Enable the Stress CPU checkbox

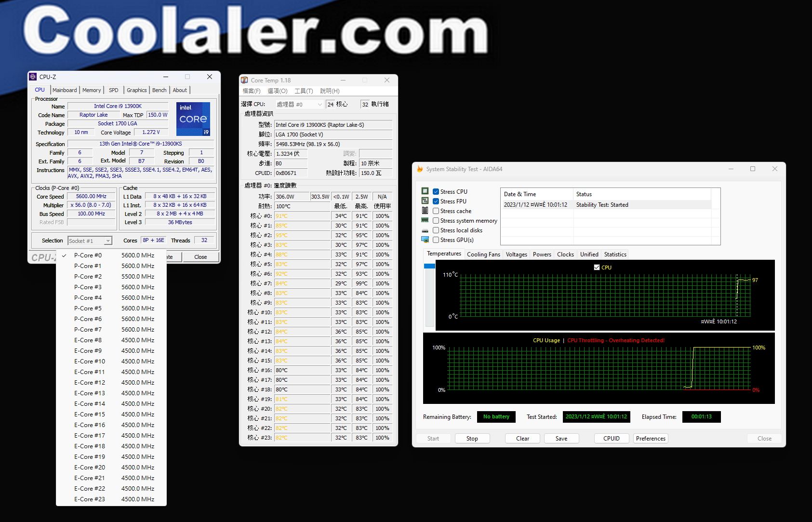point(436,192)
